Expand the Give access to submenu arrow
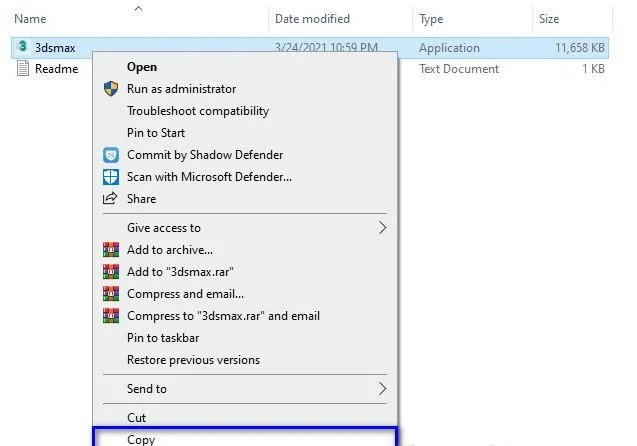 tap(382, 228)
